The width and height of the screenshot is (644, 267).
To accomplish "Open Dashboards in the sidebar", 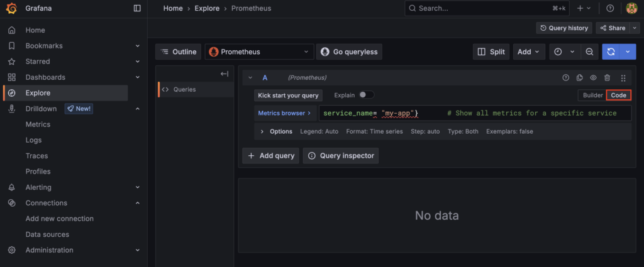I will (x=45, y=77).
